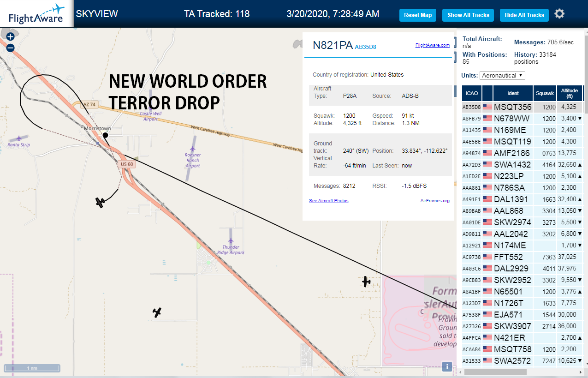Sort by Altitude (ft) column header
The width and height of the screenshot is (588, 378).
(x=570, y=93)
